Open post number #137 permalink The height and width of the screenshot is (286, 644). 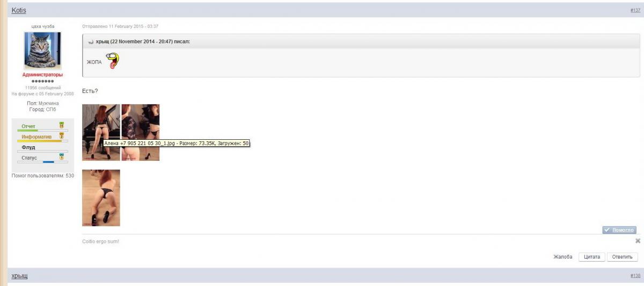[635, 11]
